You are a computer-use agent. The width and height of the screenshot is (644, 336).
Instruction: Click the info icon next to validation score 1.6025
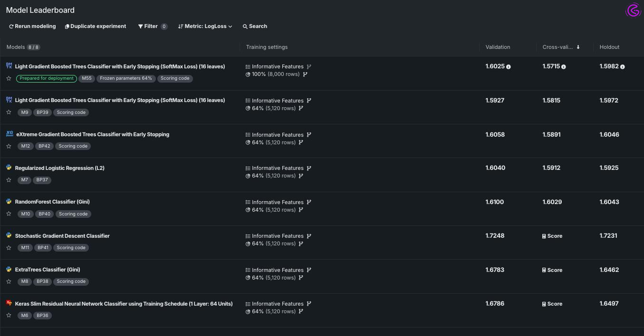click(508, 66)
